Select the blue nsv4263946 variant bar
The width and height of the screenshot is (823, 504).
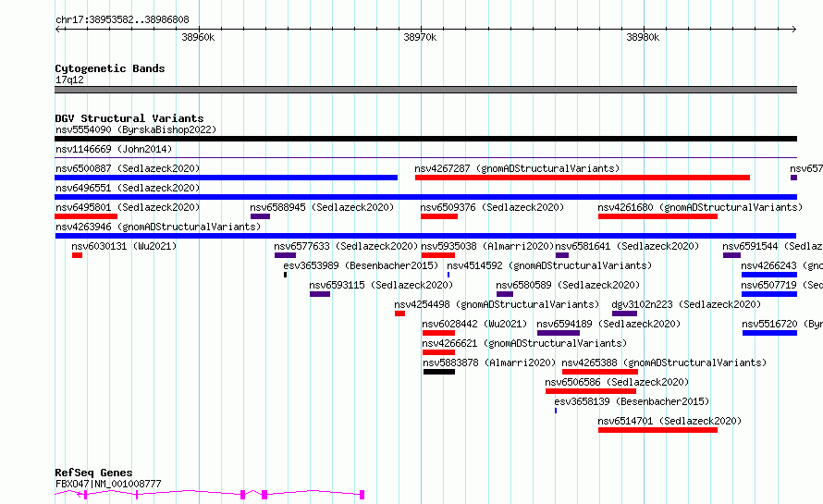tap(425, 236)
